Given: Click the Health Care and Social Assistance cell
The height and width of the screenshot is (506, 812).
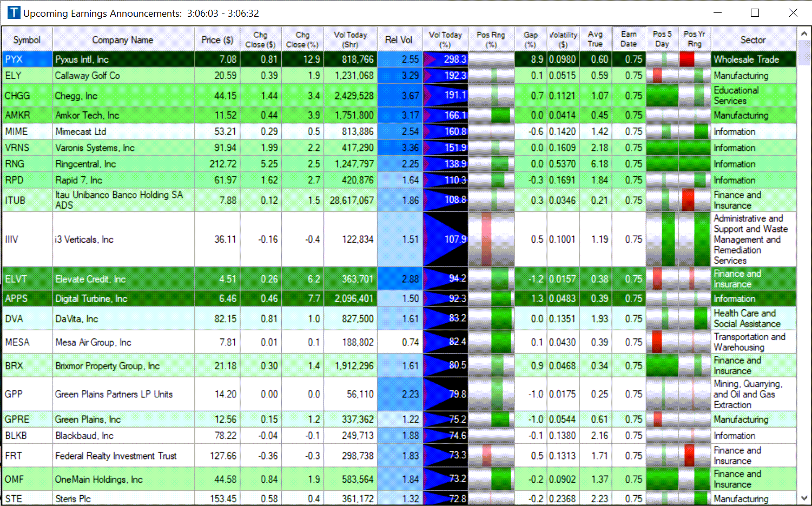Looking at the screenshot, I should pos(753,318).
